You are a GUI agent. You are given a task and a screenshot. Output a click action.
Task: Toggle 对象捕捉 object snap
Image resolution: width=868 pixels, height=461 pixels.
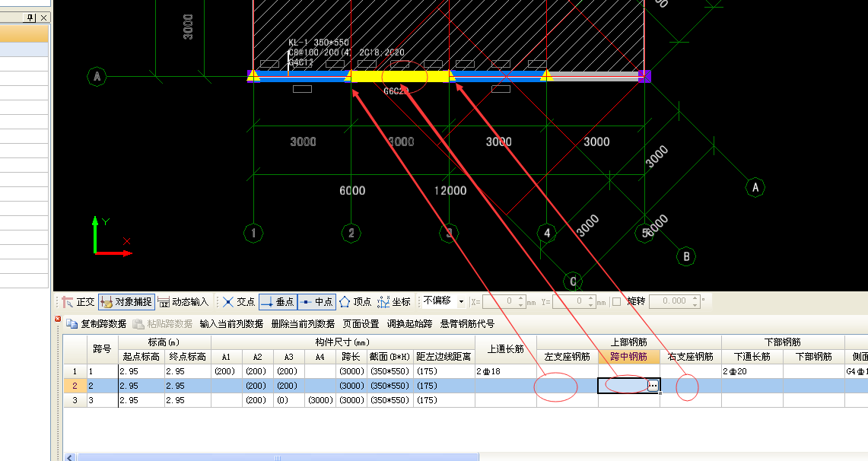[127, 301]
